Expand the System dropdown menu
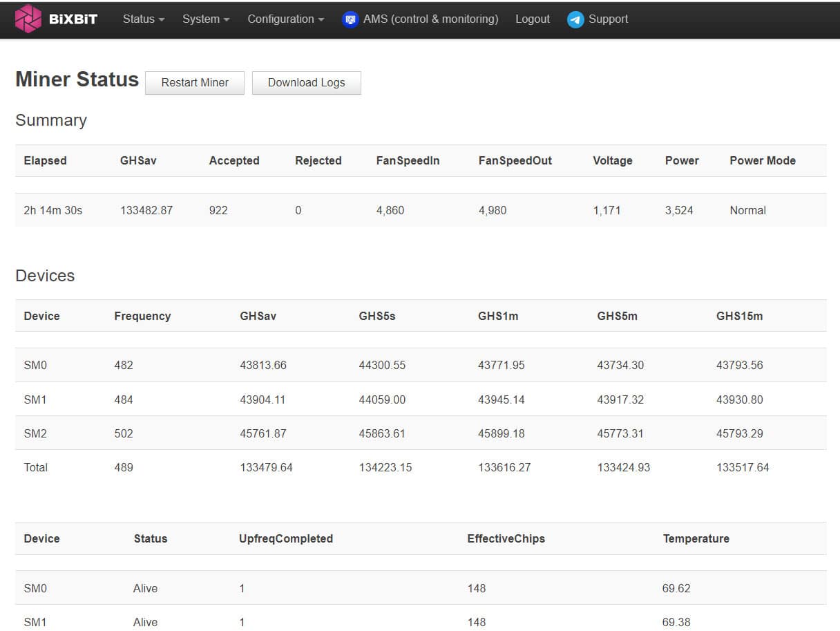840x631 pixels. 206,19
